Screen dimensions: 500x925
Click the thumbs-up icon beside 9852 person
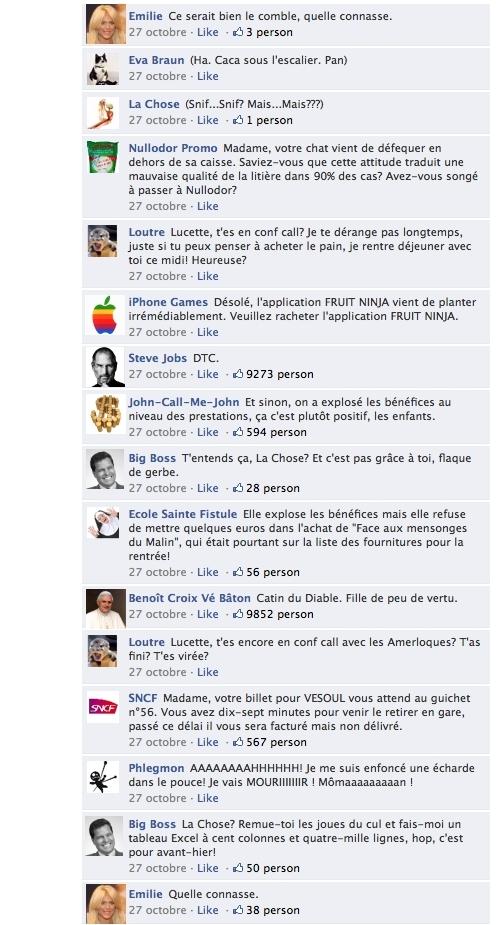pyautogui.click(x=238, y=614)
